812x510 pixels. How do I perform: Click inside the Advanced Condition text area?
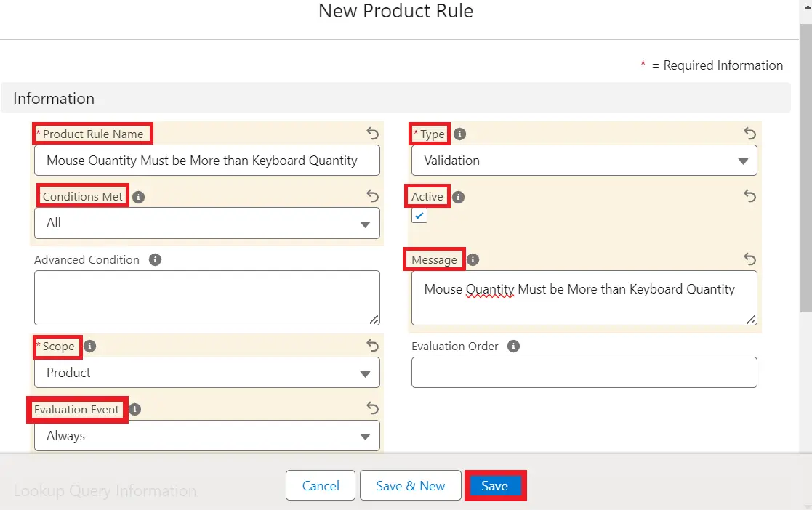point(206,298)
